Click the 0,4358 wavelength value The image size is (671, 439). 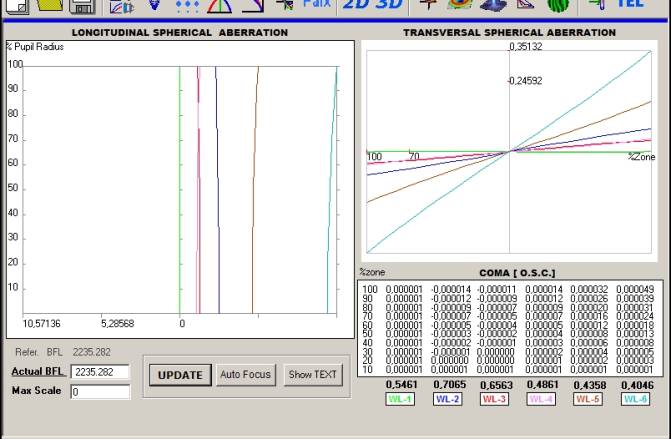click(590, 385)
